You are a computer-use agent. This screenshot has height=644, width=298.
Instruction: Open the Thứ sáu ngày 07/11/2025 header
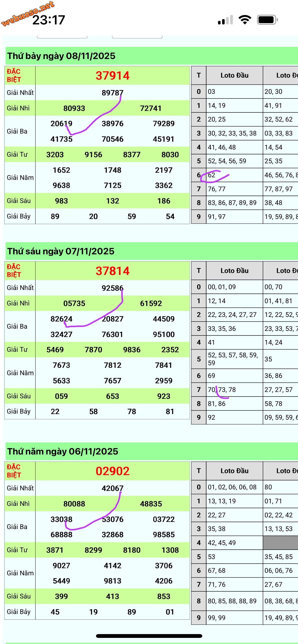point(61,251)
